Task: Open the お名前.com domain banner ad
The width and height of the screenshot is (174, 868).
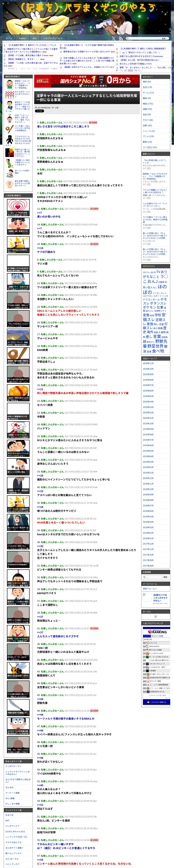Action: point(87,81)
